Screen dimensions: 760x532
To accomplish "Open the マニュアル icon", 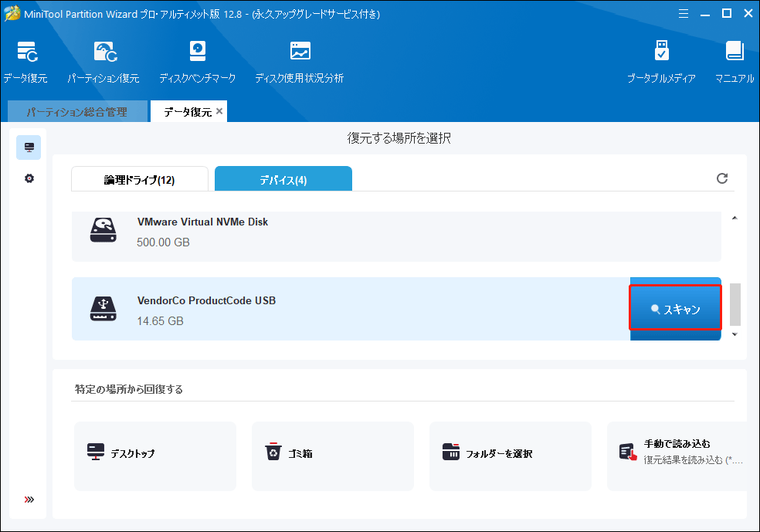I will [x=735, y=63].
